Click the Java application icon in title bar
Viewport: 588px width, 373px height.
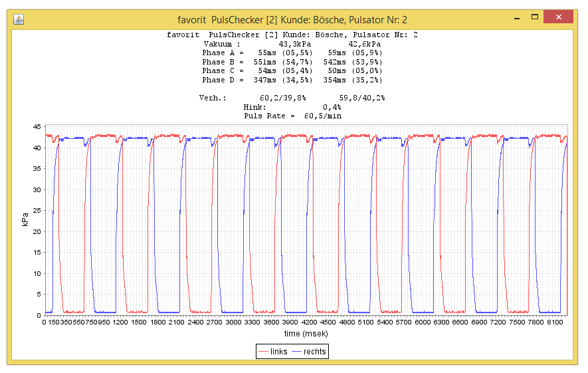coord(19,19)
